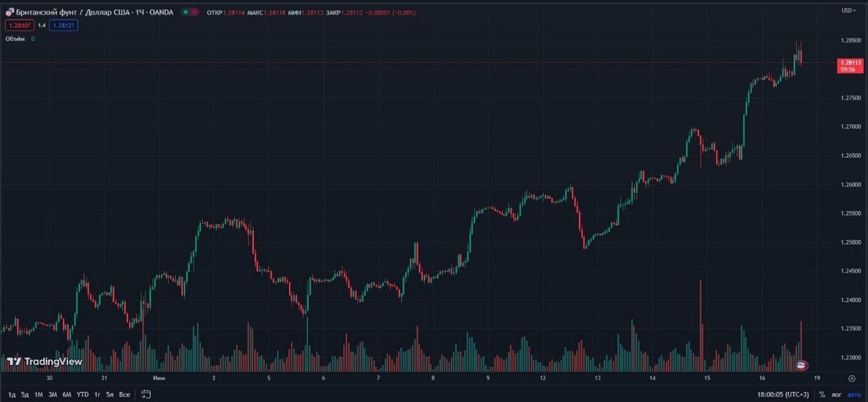Viewport: 868px width, 402px height.
Task: Toggle logarithmic scale "лог"
Action: (837, 394)
